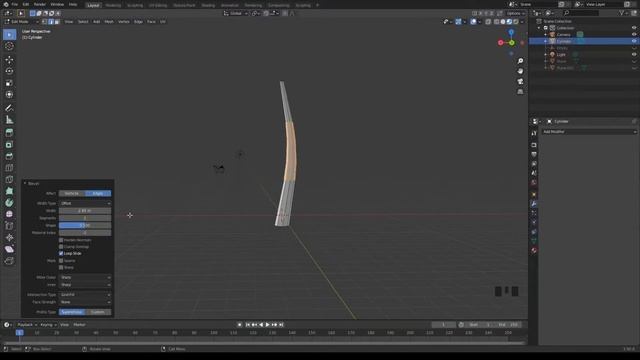Uncheck Loop Slide checkbox

pyautogui.click(x=61, y=253)
